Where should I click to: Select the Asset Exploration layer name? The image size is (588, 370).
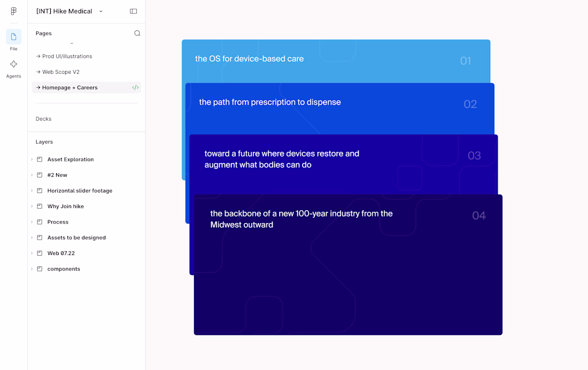(71, 159)
